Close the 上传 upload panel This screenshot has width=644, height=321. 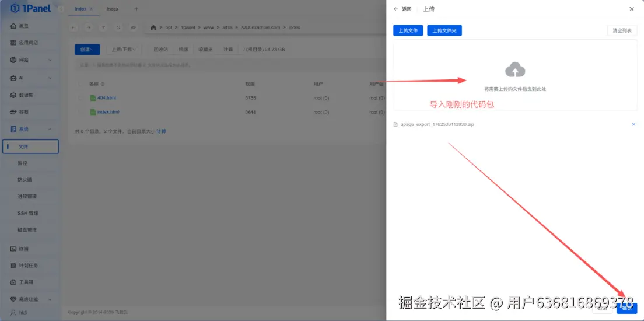click(x=632, y=9)
